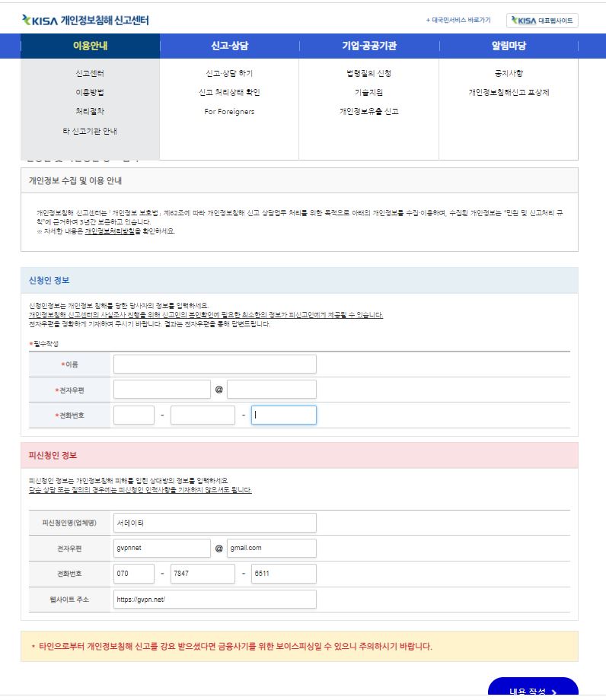Select the 이용안내 menu tab
The image size is (606, 700).
[90, 46]
